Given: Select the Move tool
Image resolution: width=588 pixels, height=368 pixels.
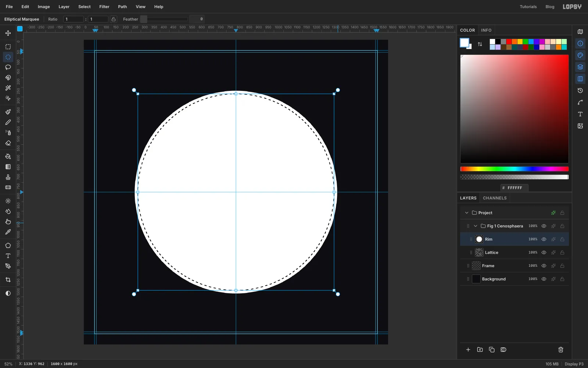Looking at the screenshot, I should (8, 33).
